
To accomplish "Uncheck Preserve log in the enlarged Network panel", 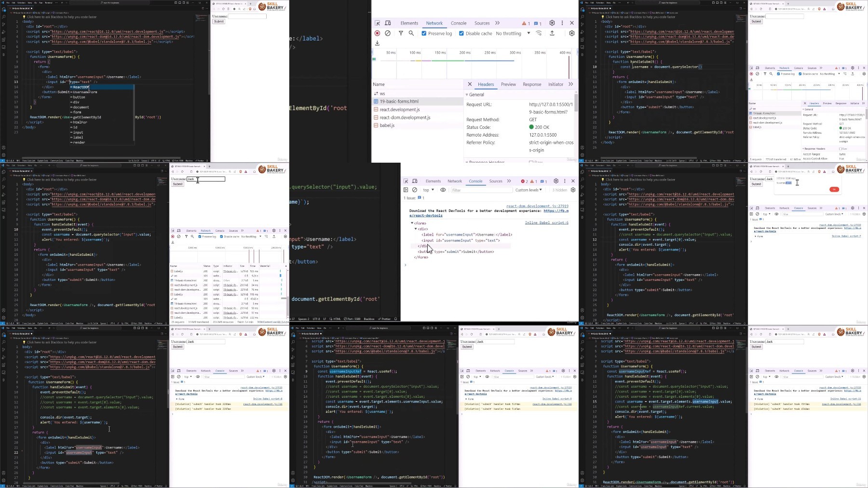I will pyautogui.click(x=424, y=33).
